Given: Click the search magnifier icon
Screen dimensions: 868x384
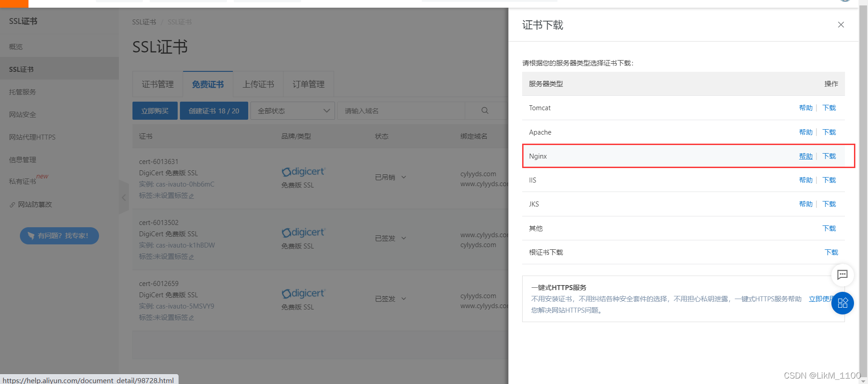Looking at the screenshot, I should point(485,111).
